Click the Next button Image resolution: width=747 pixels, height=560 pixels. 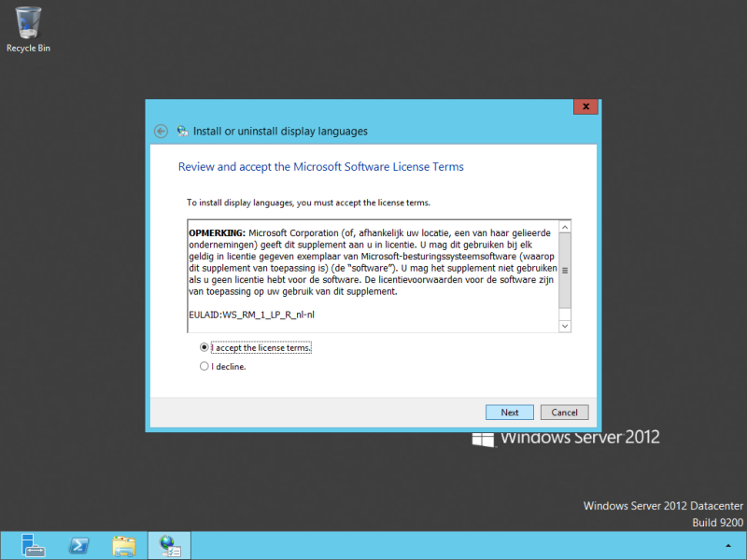pyautogui.click(x=509, y=413)
